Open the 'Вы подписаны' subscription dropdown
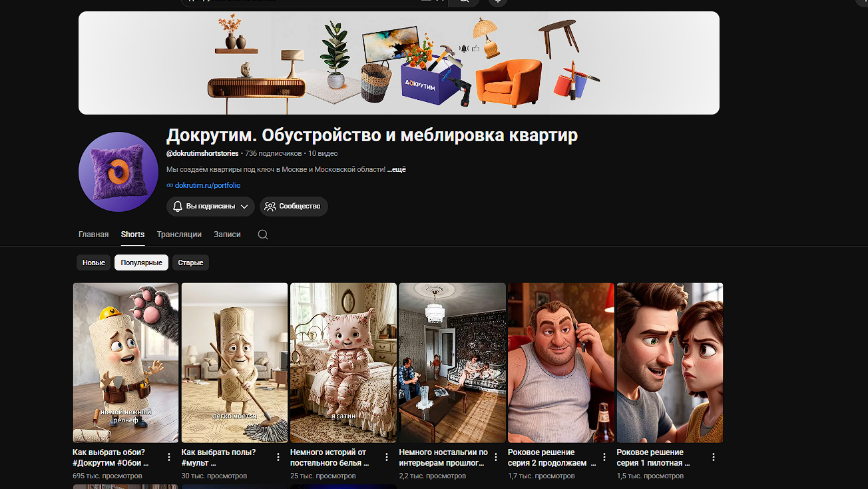The height and width of the screenshot is (489, 868). click(210, 207)
